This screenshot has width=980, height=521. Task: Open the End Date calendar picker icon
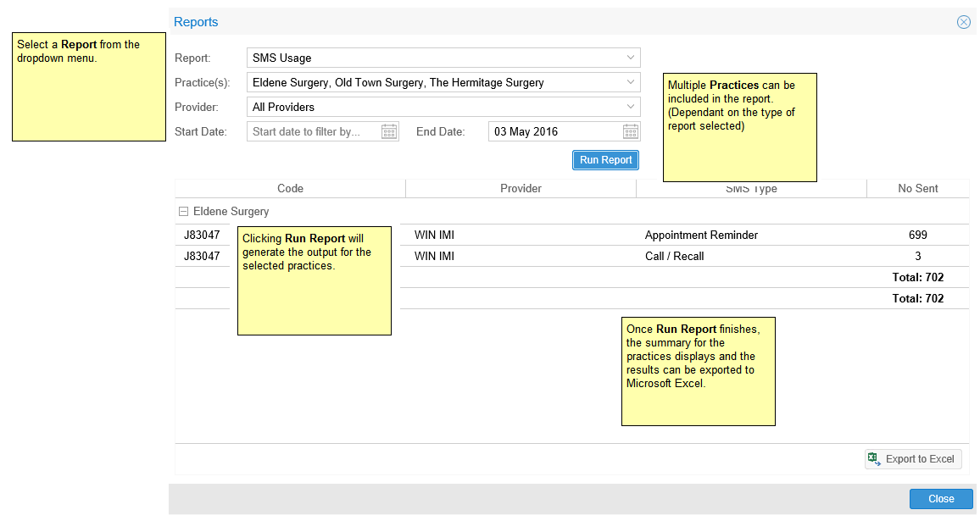[631, 131]
